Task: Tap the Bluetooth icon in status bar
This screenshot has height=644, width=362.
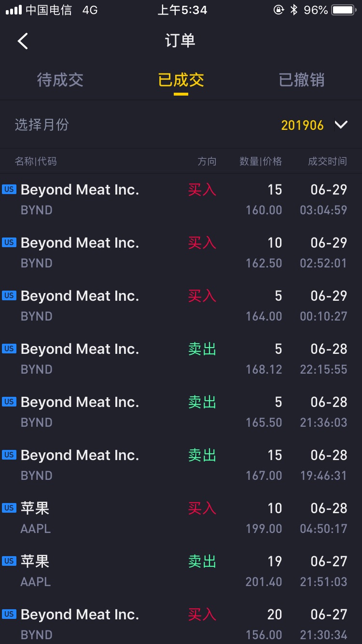Action: coord(293,10)
